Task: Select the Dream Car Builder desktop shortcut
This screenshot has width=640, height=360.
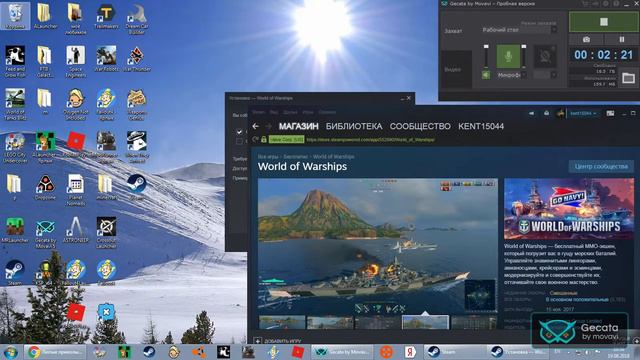Action: tap(137, 19)
